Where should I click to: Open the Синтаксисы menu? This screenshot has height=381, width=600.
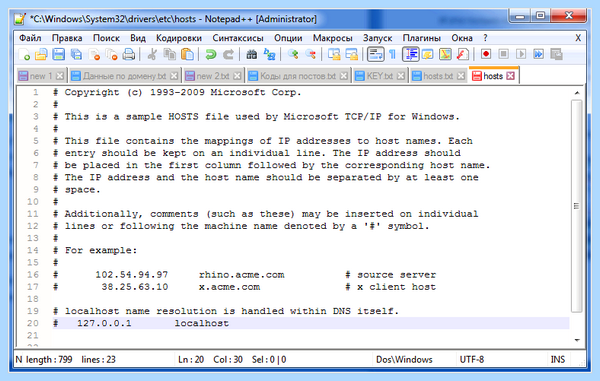pyautogui.click(x=238, y=38)
